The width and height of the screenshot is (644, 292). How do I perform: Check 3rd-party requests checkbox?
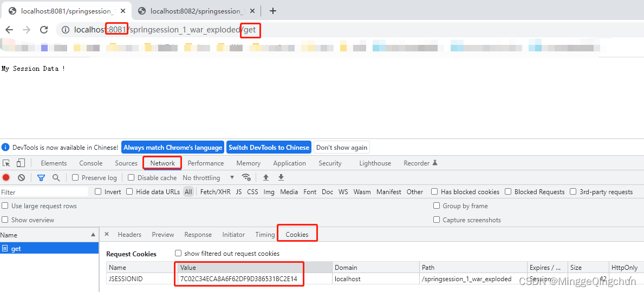pos(573,191)
